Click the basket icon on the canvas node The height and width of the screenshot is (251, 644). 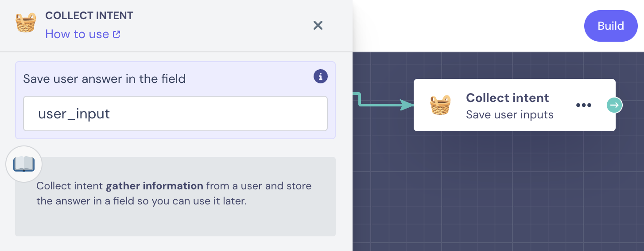440,105
